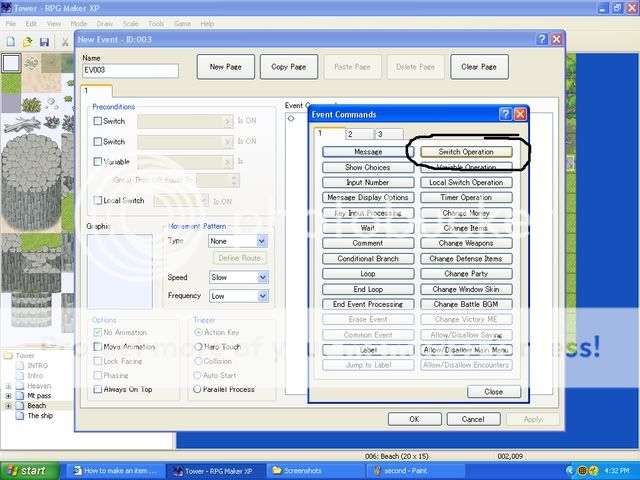
Task: Click the New project toolbar icon
Action: pyautogui.click(x=10, y=42)
